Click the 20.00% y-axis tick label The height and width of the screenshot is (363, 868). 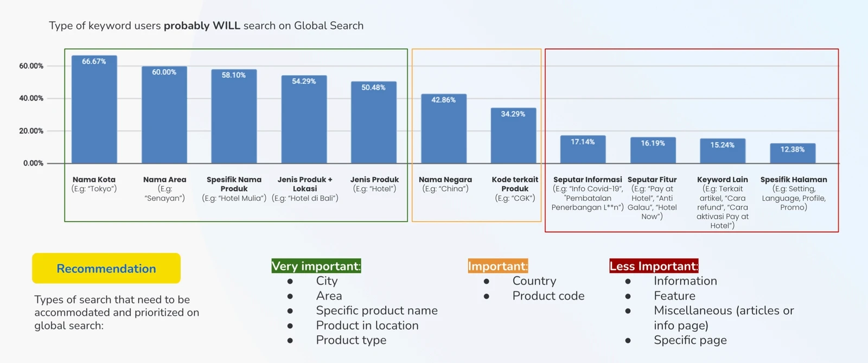pyautogui.click(x=31, y=131)
